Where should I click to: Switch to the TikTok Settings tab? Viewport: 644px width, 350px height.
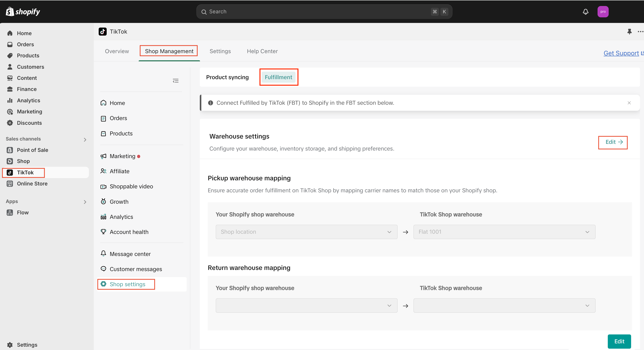(220, 51)
